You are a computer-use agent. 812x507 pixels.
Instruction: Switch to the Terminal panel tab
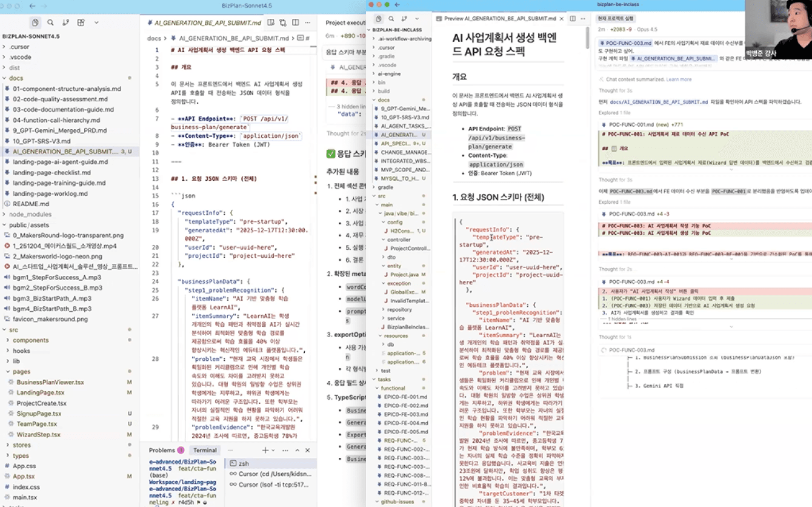205,450
